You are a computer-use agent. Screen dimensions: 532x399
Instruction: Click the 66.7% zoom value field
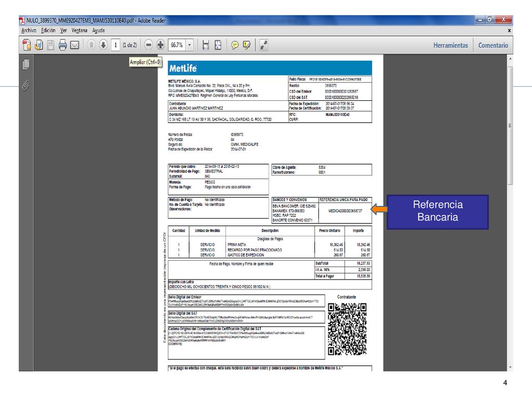coord(177,45)
